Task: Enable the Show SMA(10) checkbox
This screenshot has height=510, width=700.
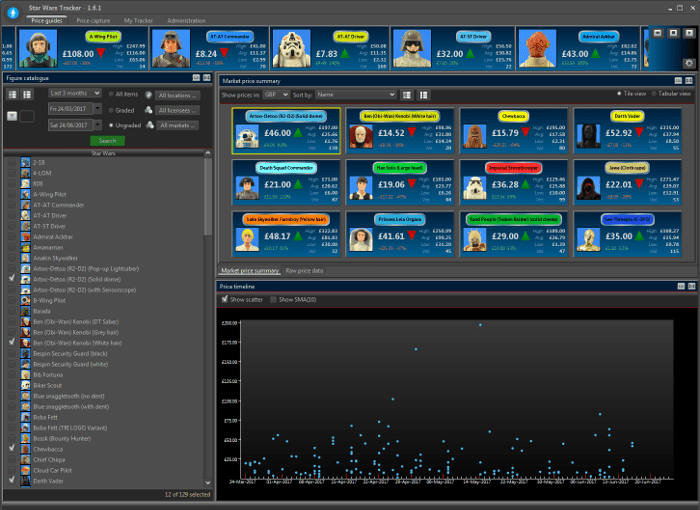Action: pos(273,300)
